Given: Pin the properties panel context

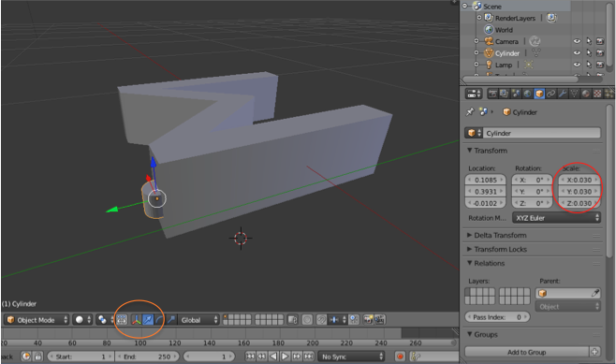Looking at the screenshot, I should [x=470, y=112].
